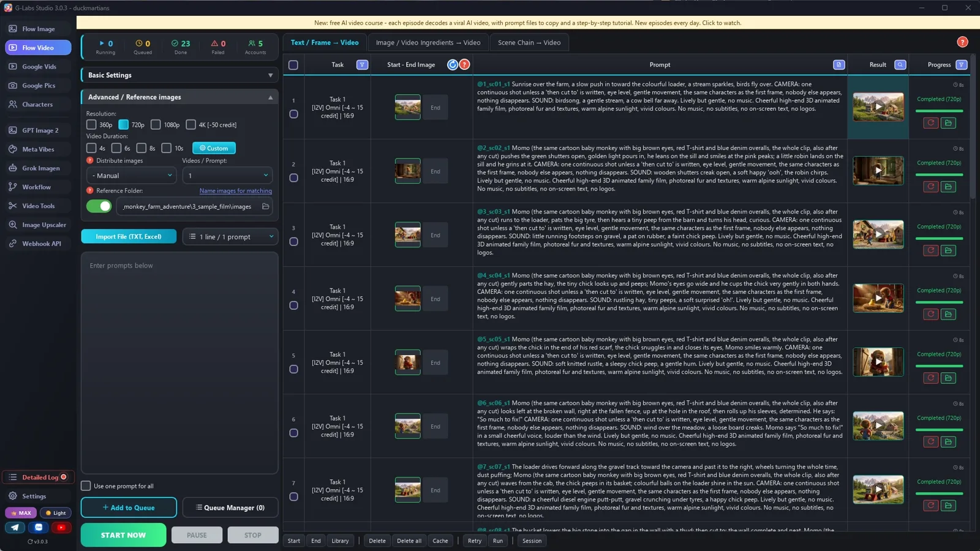980x551 pixels.
Task: Select the Text / Frame → Video tab
Action: [325, 43]
